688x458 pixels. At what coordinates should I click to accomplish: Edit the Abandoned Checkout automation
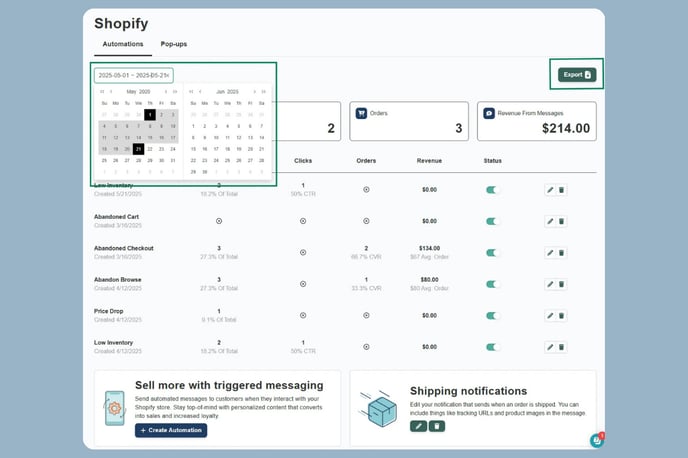(x=550, y=253)
